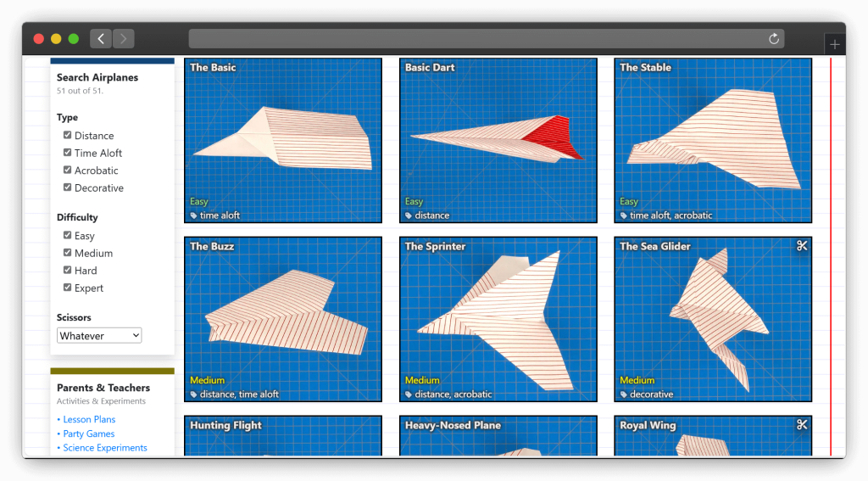Click the tag icon under The Basic
Screen dimensions: 868x481
pos(194,215)
